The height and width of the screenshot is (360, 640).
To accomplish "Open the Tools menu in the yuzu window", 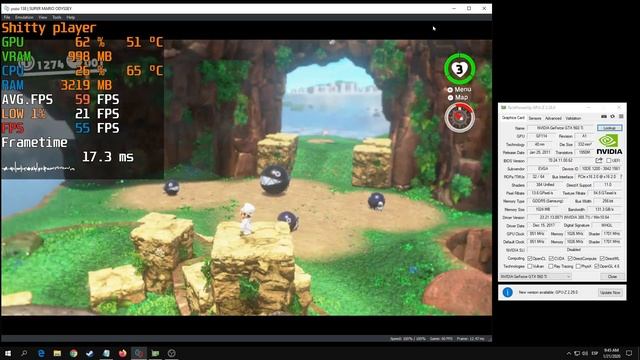I will 57,18.
